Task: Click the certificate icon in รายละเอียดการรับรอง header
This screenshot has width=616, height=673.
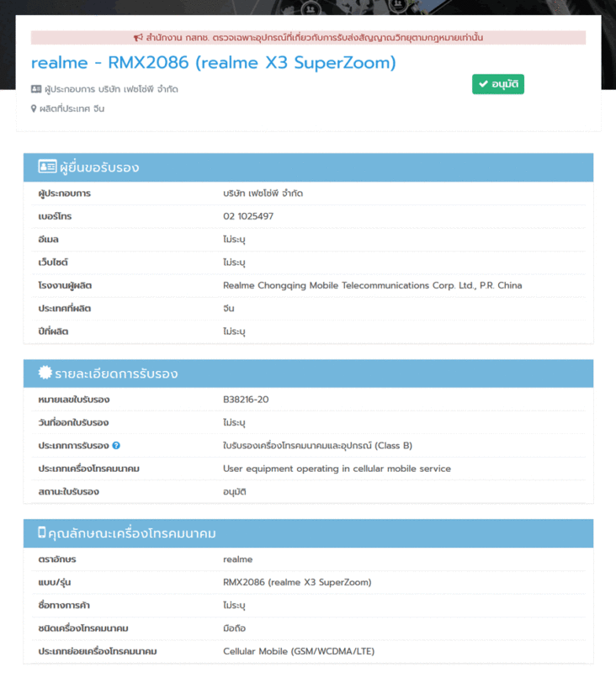Action: click(x=45, y=373)
